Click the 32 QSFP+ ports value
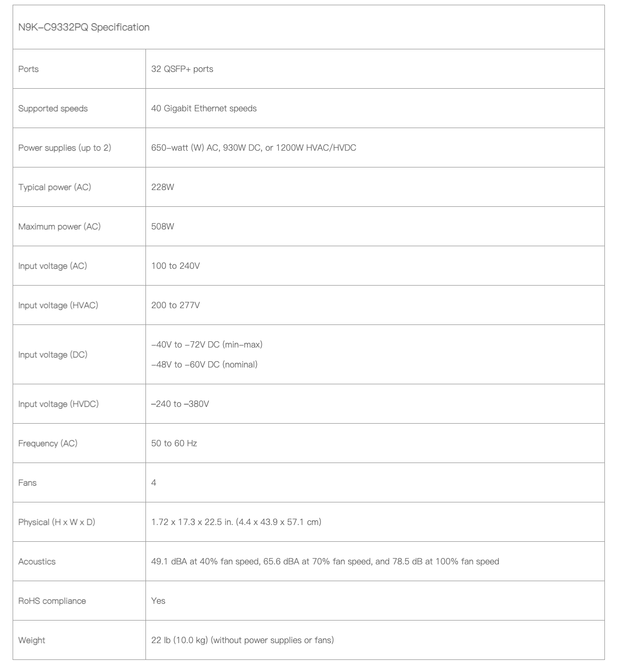 pyautogui.click(x=182, y=69)
